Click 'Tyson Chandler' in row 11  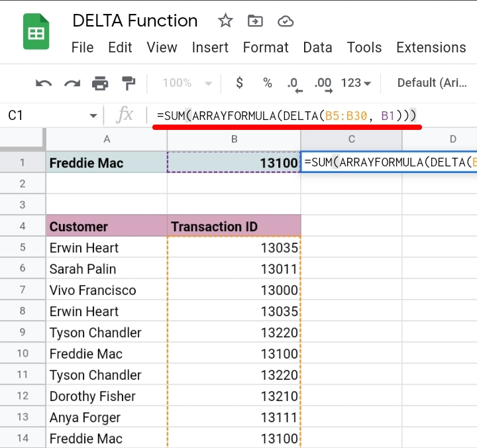(x=107, y=375)
